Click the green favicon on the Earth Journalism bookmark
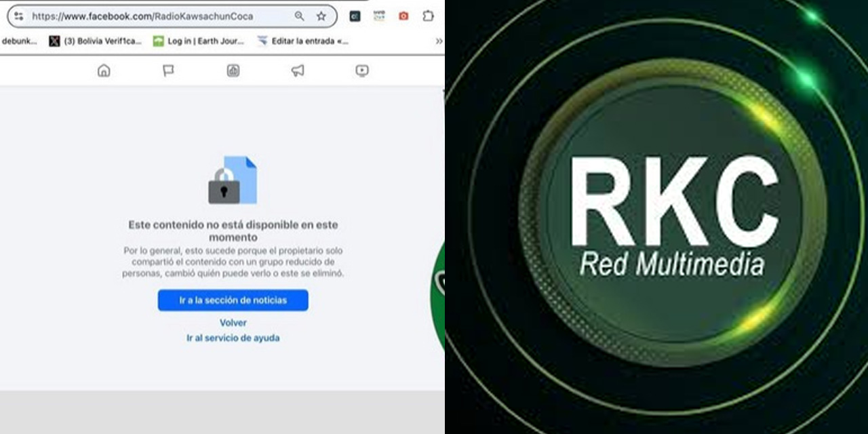The height and width of the screenshot is (434, 868). 158,41
